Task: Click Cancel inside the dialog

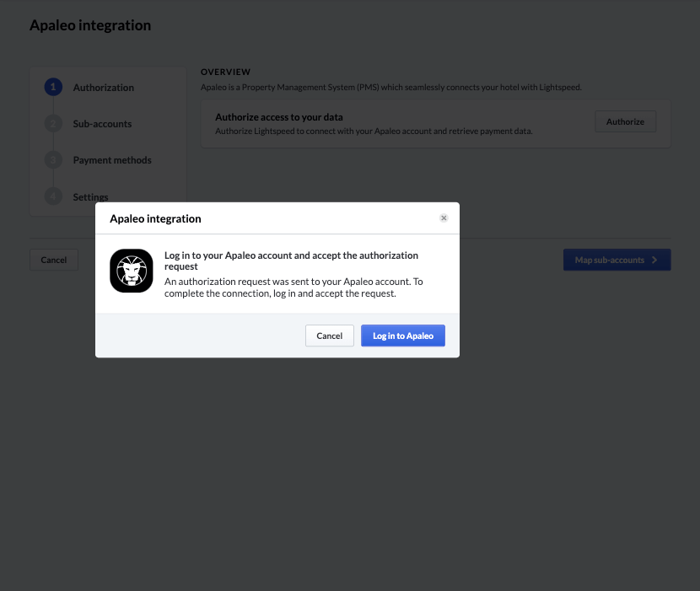Action: pos(329,336)
